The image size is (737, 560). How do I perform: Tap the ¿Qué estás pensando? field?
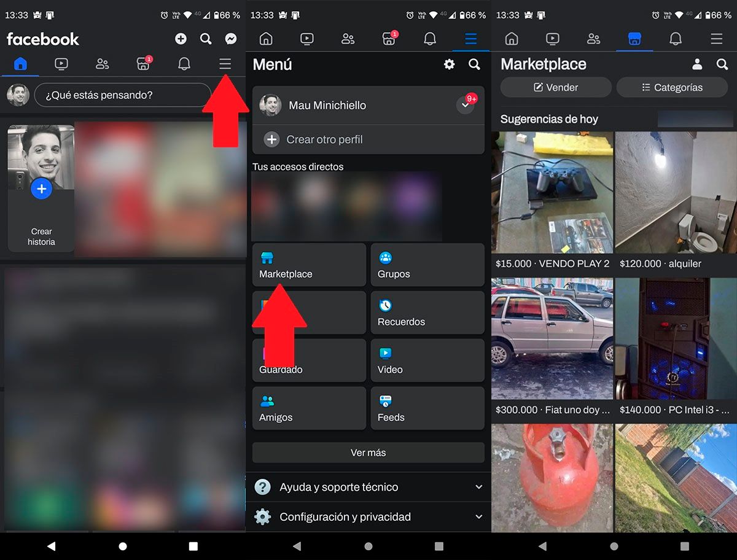click(123, 95)
